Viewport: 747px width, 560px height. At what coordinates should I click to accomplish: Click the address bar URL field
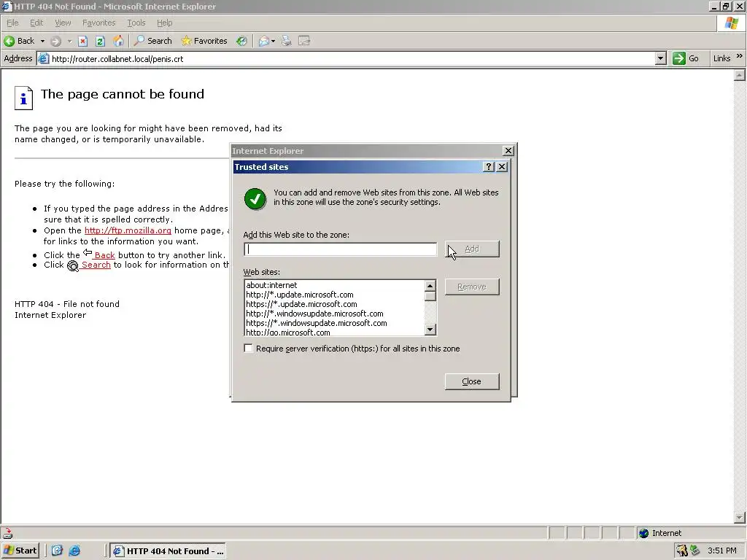coord(352,59)
